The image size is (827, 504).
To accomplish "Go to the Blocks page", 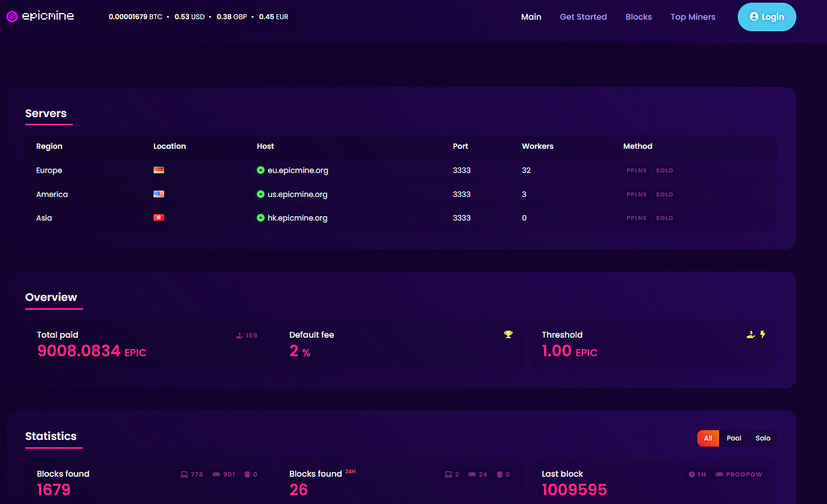I will point(638,17).
